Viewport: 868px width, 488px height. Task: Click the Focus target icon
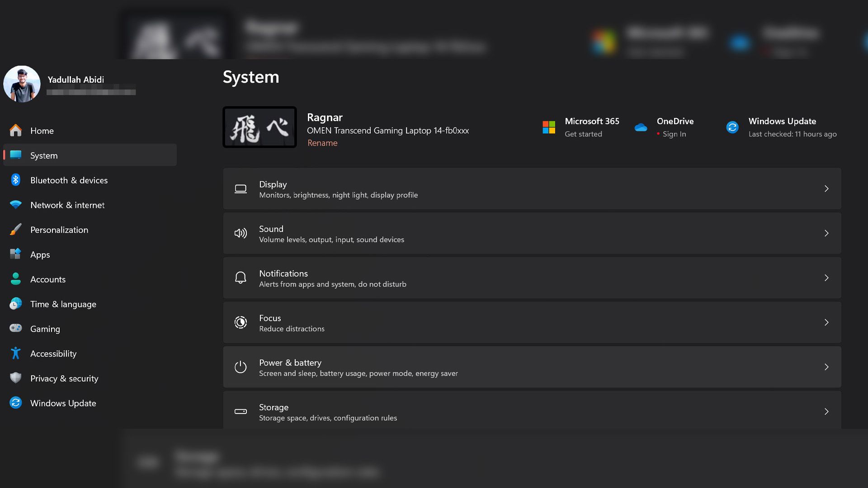(241, 322)
